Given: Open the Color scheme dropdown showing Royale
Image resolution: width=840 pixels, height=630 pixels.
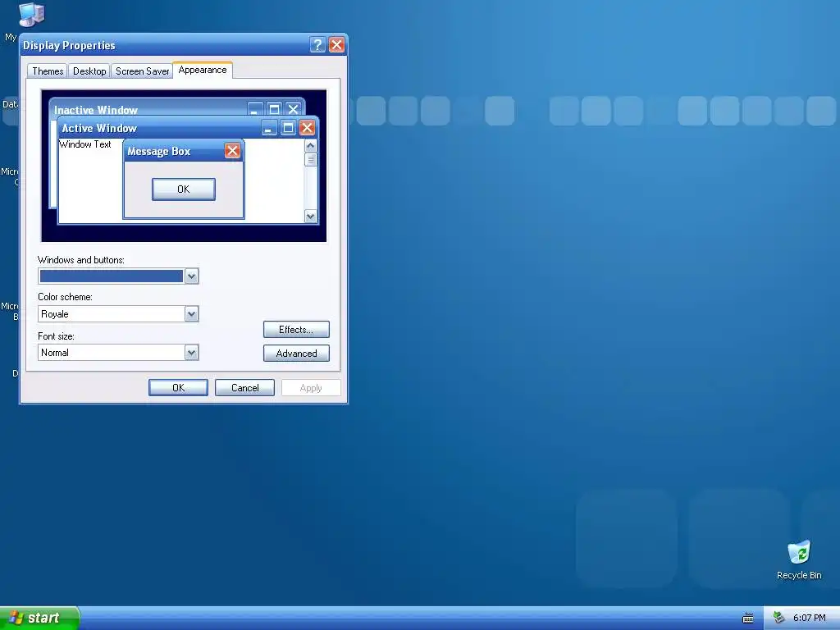Looking at the screenshot, I should pyautogui.click(x=118, y=314).
